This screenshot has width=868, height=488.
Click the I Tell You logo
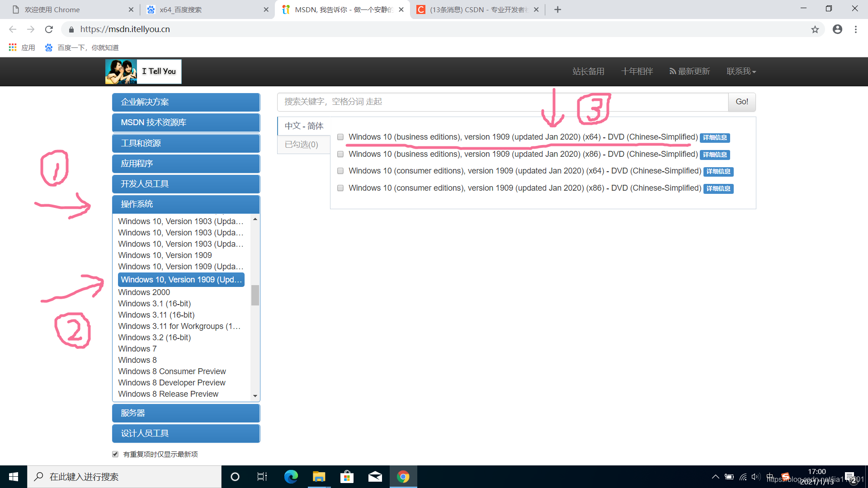point(143,71)
